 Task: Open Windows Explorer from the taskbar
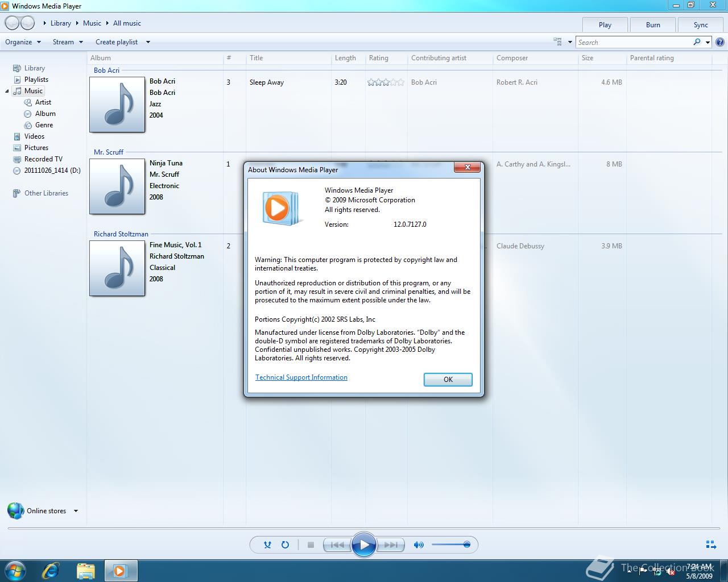(85, 570)
